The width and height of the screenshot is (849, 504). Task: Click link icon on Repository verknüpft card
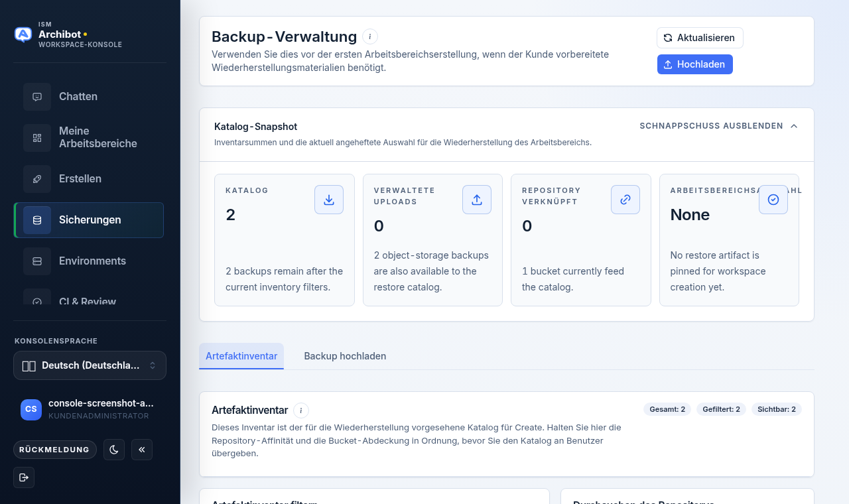coord(625,200)
